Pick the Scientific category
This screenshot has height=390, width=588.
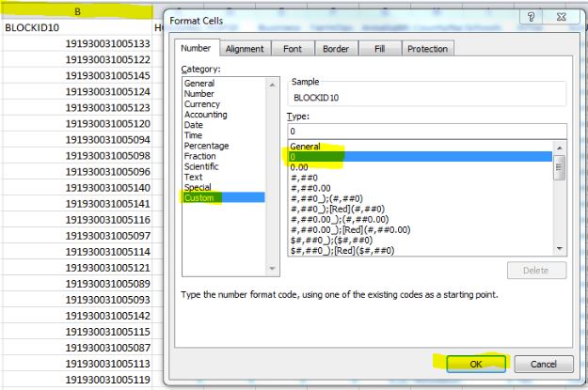(201, 166)
